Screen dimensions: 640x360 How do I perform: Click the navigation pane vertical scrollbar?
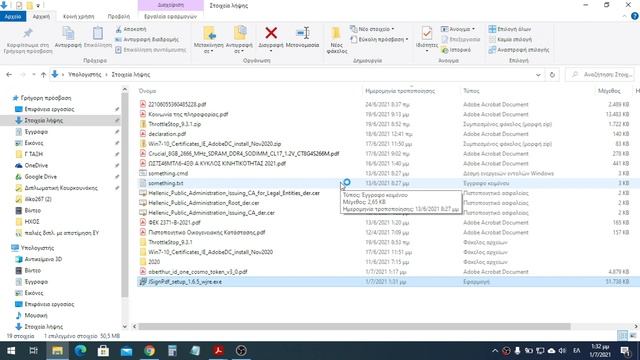click(124, 195)
